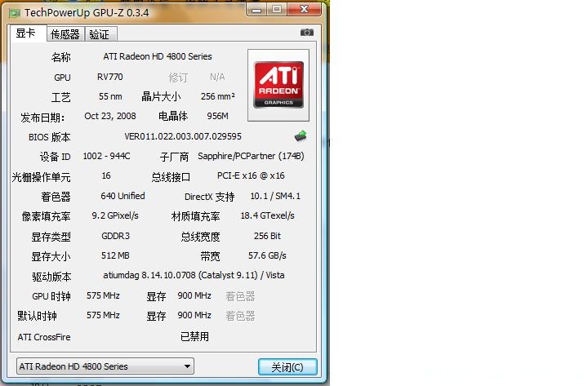Close the GPU-Z window with X
This screenshot has height=386, width=588.
pyautogui.click(x=304, y=9)
